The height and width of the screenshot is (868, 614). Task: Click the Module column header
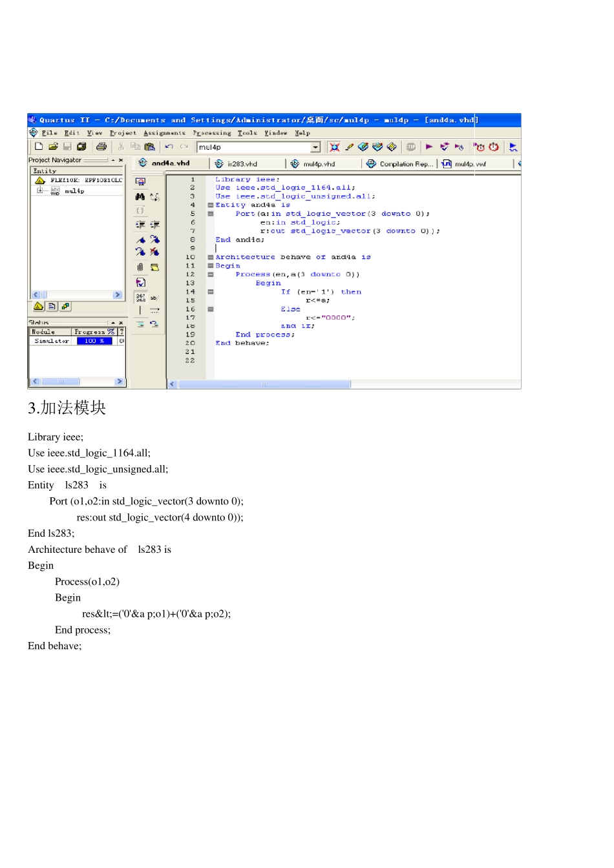50,332
